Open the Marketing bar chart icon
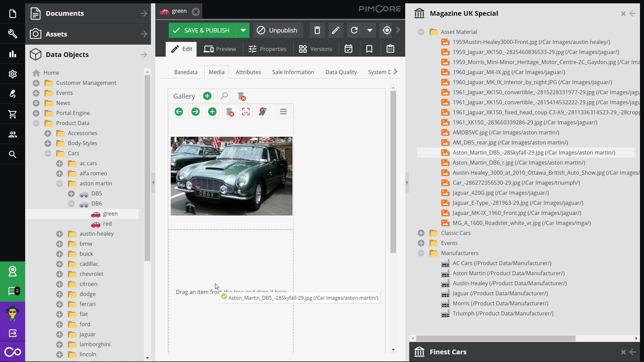 [12, 54]
